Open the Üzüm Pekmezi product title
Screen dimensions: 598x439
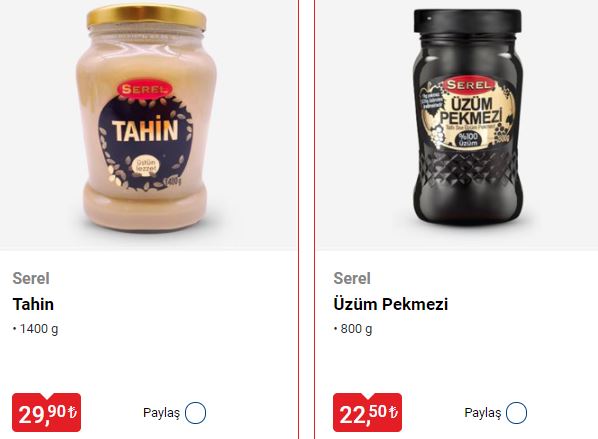(391, 304)
